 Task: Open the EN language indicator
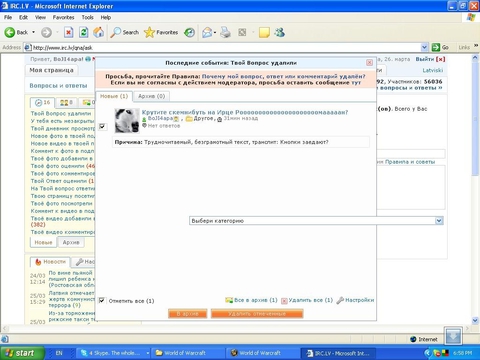[59, 353]
